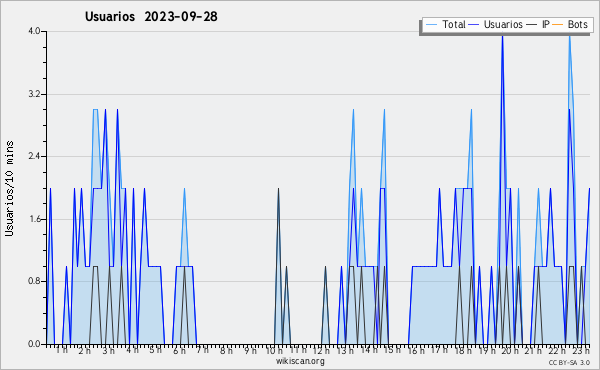
Task: Click the '4.0' y-axis value
Action: (x=34, y=31)
